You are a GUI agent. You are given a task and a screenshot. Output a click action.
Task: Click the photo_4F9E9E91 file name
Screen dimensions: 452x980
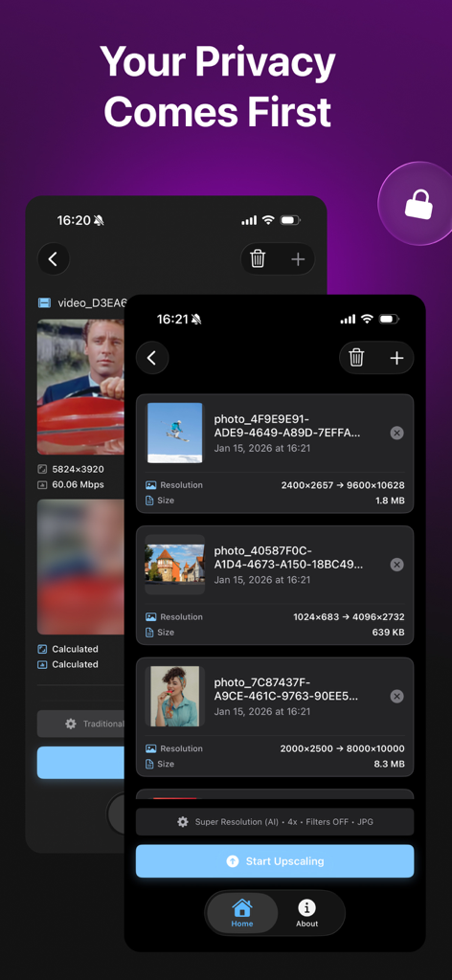[287, 426]
